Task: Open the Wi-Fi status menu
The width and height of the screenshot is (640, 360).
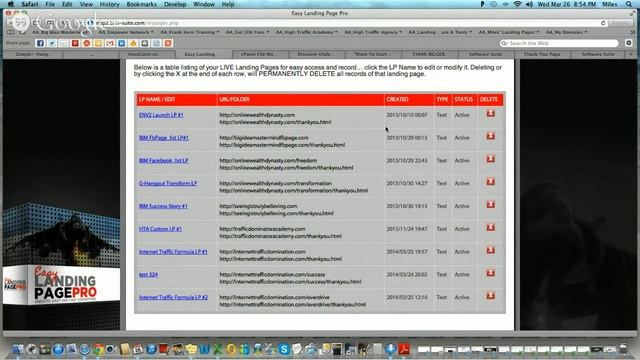Action: (x=518, y=4)
